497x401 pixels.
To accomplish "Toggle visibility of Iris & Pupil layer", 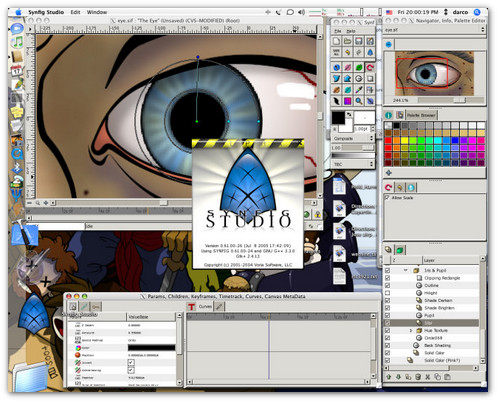I will click(x=387, y=270).
